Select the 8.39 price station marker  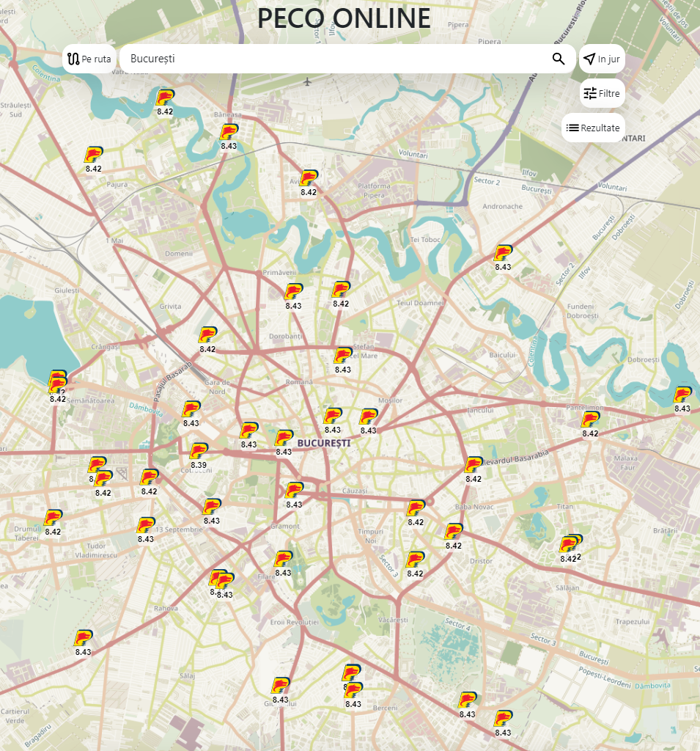pyautogui.click(x=199, y=452)
